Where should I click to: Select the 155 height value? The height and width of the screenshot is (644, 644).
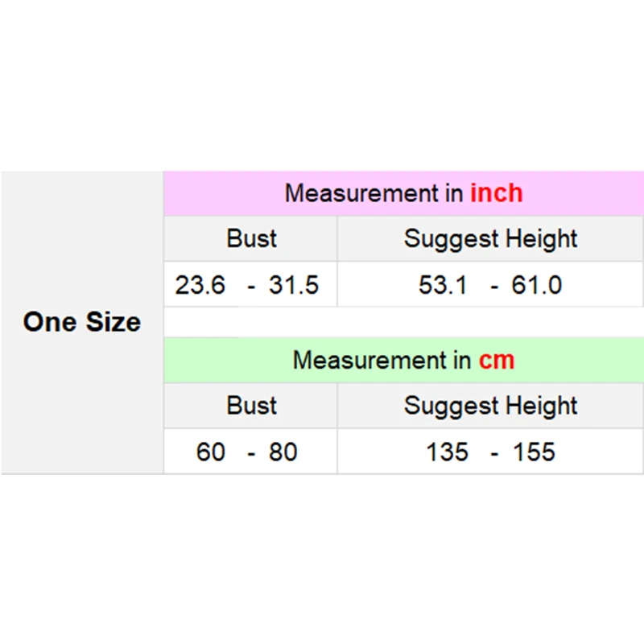pos(535,452)
